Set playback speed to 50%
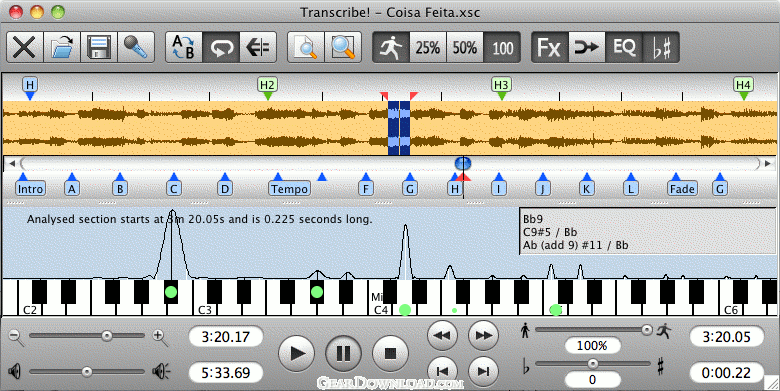The height and width of the screenshot is (391, 780). point(465,48)
